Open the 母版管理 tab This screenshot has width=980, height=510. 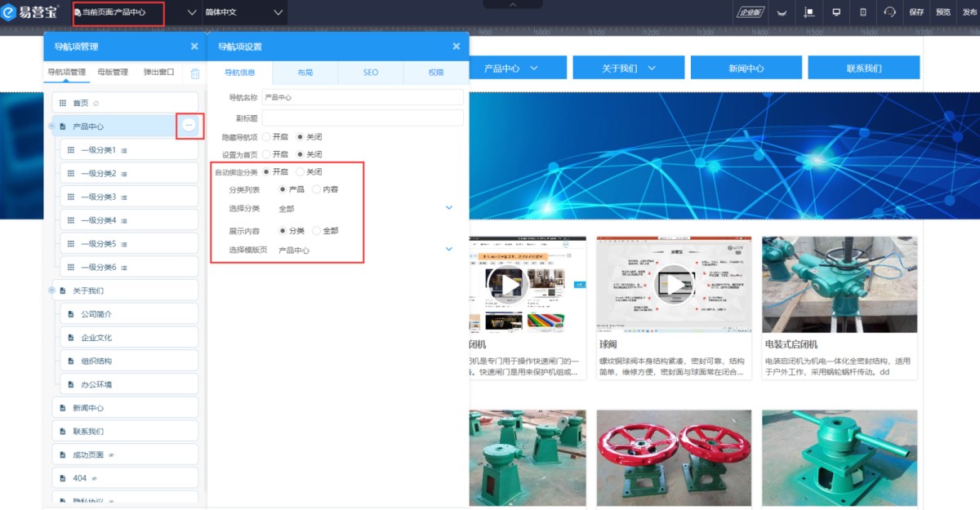point(113,72)
